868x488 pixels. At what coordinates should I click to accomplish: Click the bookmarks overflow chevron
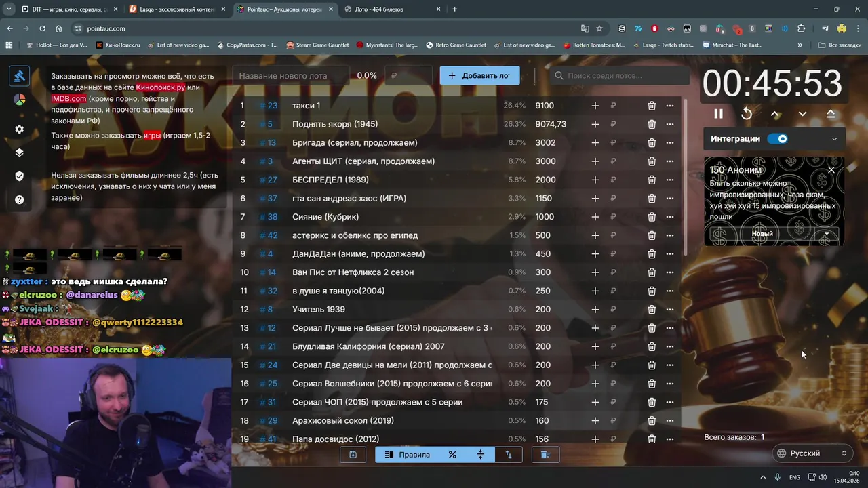800,45
